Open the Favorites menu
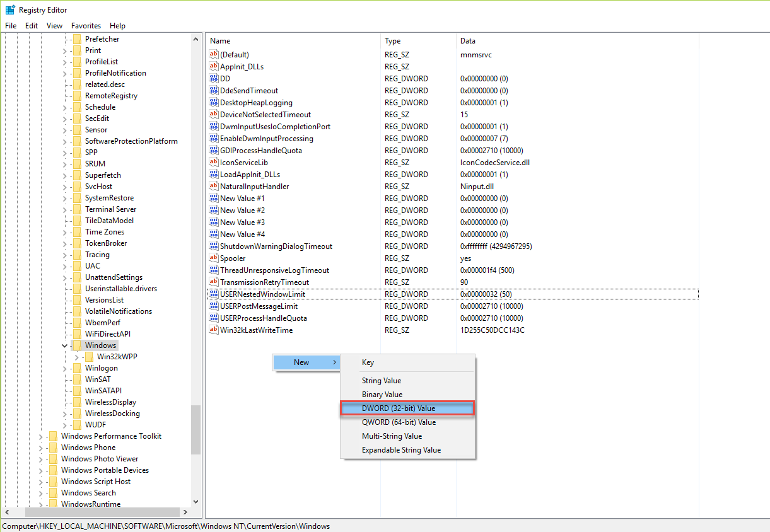Image resolution: width=770 pixels, height=532 pixels. tap(86, 26)
